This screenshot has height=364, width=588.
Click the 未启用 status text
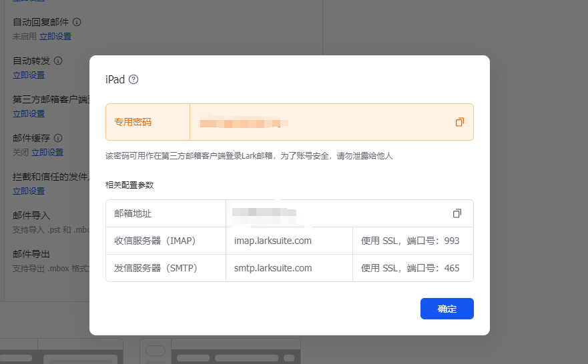coord(25,36)
